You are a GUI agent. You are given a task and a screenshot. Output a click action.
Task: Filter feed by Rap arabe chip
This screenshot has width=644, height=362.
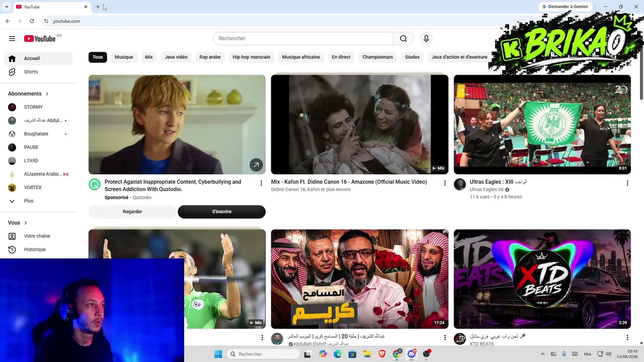tap(210, 57)
